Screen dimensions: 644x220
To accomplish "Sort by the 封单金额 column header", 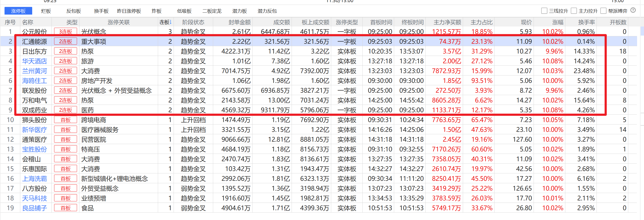I will coord(239,22).
